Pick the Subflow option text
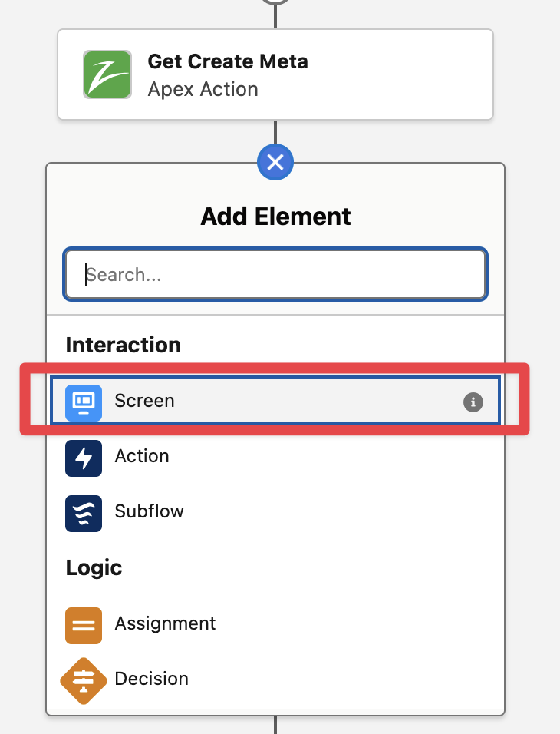Image resolution: width=560 pixels, height=734 pixels. 150,511
